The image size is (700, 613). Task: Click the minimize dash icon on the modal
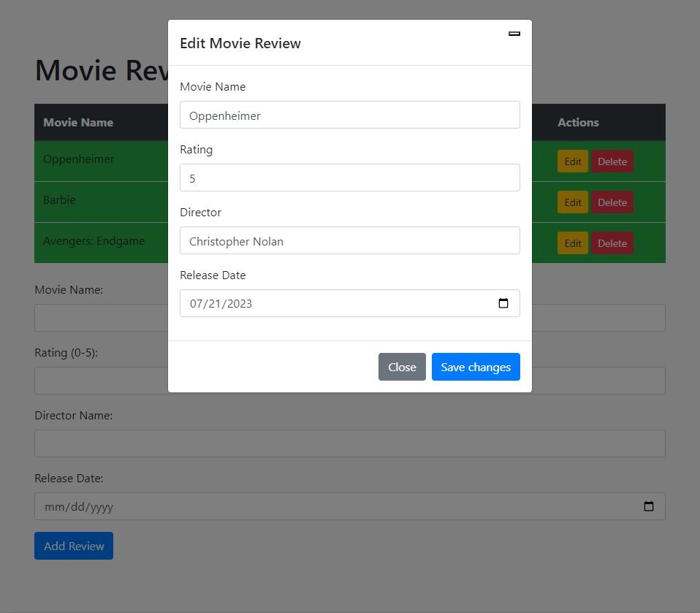click(x=514, y=33)
